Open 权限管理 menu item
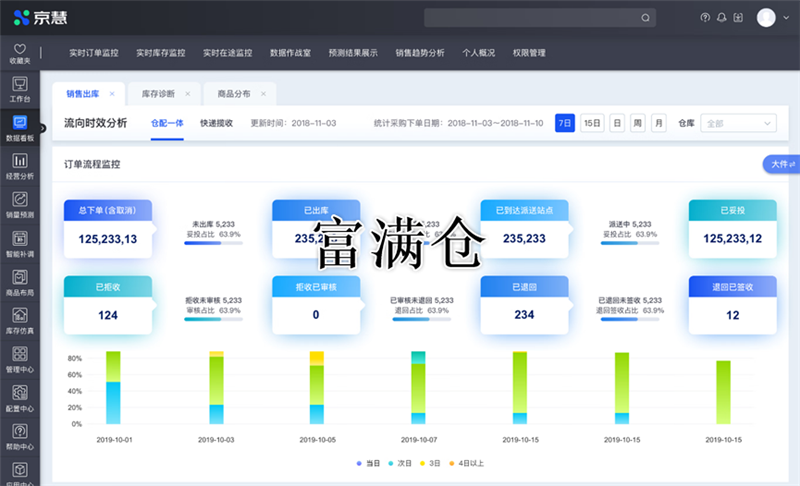This screenshot has height=486, width=800. 529,53
